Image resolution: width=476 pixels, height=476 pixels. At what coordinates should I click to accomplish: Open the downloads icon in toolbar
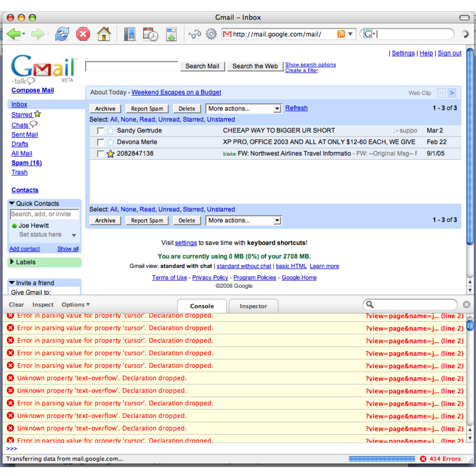[171, 34]
